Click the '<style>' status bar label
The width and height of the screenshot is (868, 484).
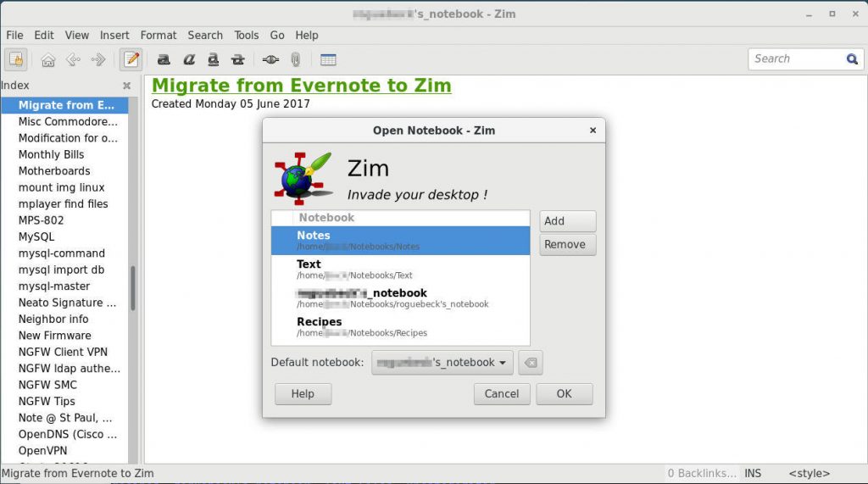[x=809, y=474]
